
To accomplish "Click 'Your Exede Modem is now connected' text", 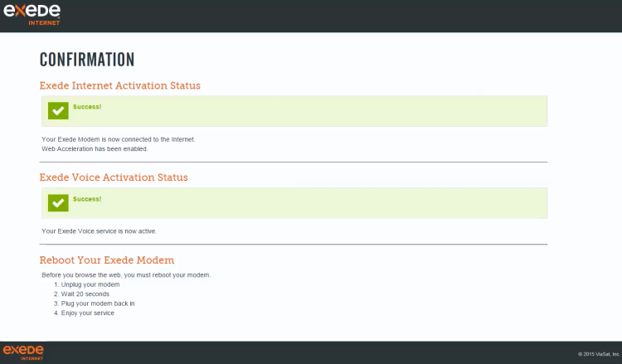I will [x=119, y=139].
